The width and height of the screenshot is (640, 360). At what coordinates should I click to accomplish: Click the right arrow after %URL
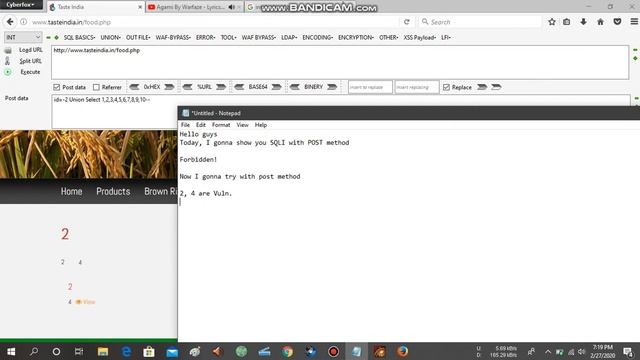coord(221,87)
